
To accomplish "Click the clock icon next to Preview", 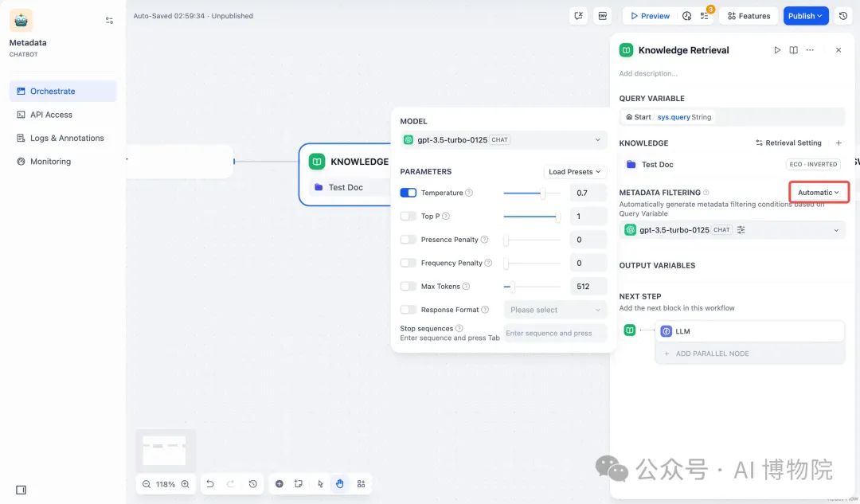I will click(686, 16).
